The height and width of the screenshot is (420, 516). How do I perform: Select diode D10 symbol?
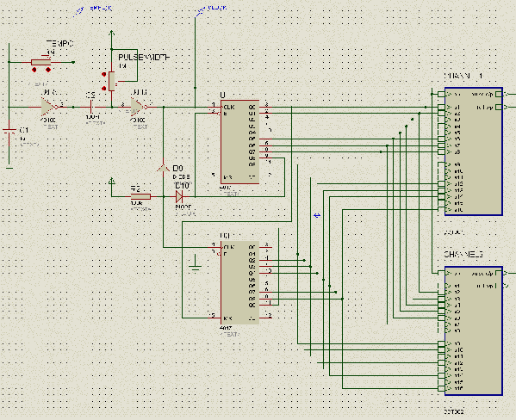[x=179, y=197]
